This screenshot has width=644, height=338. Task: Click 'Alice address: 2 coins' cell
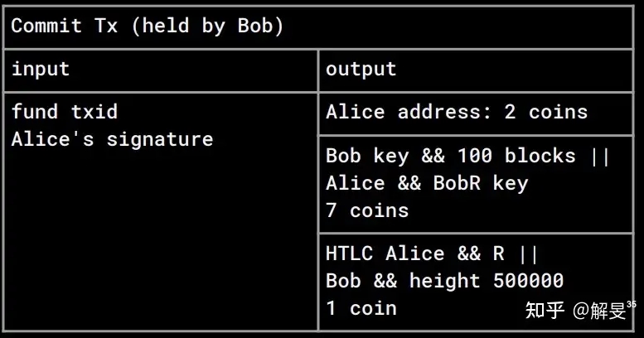pyautogui.click(x=456, y=112)
